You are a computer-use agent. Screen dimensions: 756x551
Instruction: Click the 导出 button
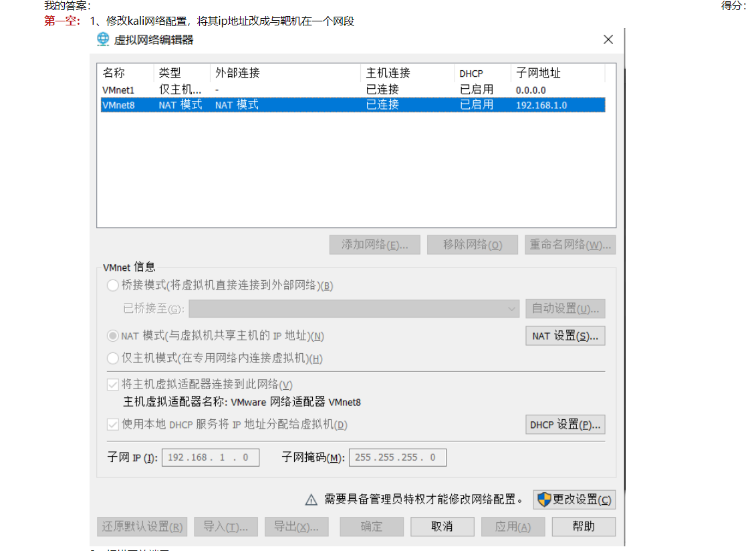click(x=297, y=527)
